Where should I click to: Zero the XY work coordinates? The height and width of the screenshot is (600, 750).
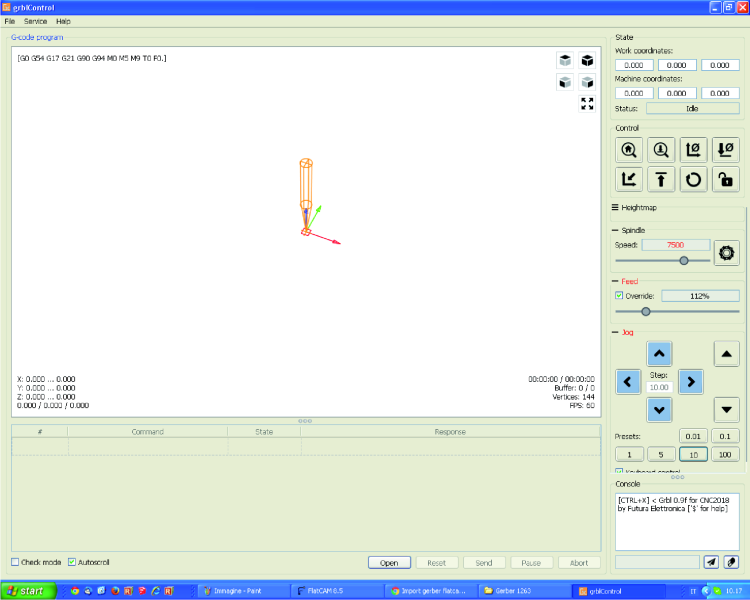coord(693,150)
